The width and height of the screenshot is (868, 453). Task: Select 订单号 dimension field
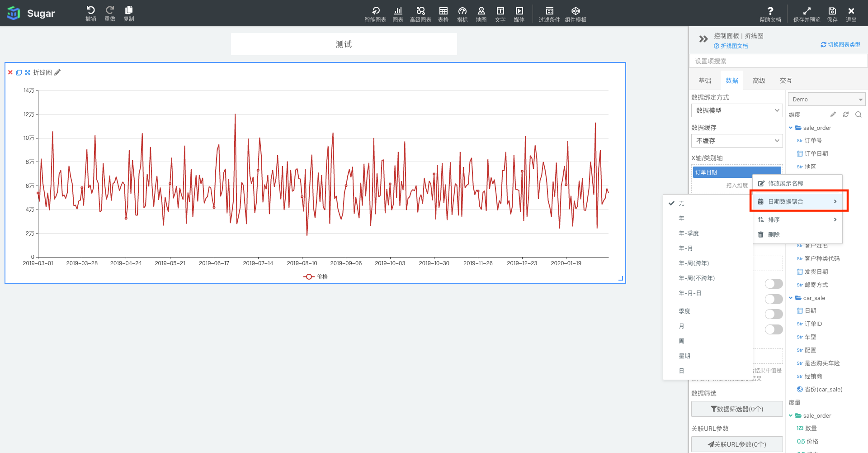pos(809,141)
